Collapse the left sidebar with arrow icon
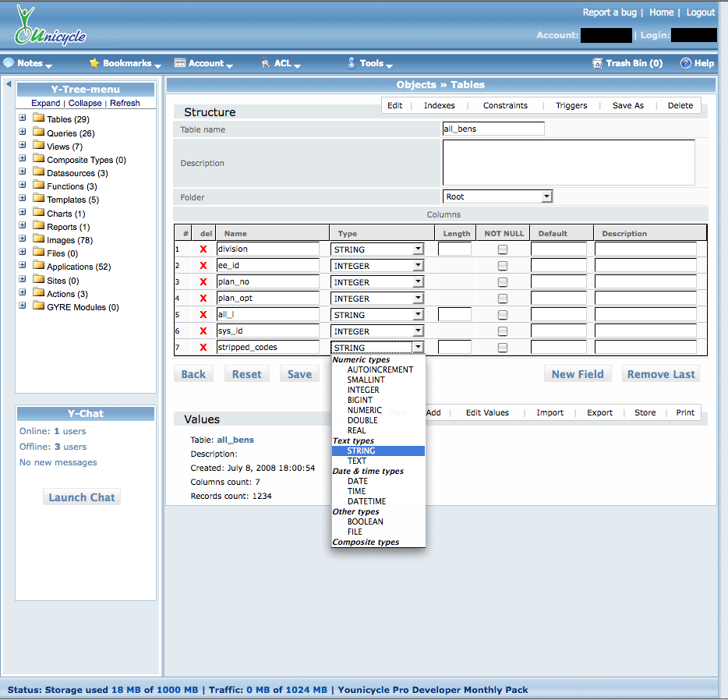Image resolution: width=728 pixels, height=700 pixels. pyautogui.click(x=8, y=84)
